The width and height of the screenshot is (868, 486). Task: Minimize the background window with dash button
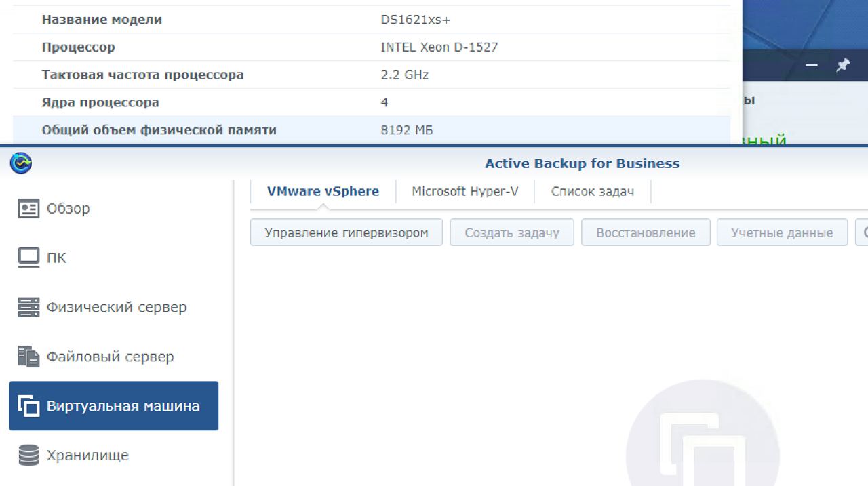812,66
